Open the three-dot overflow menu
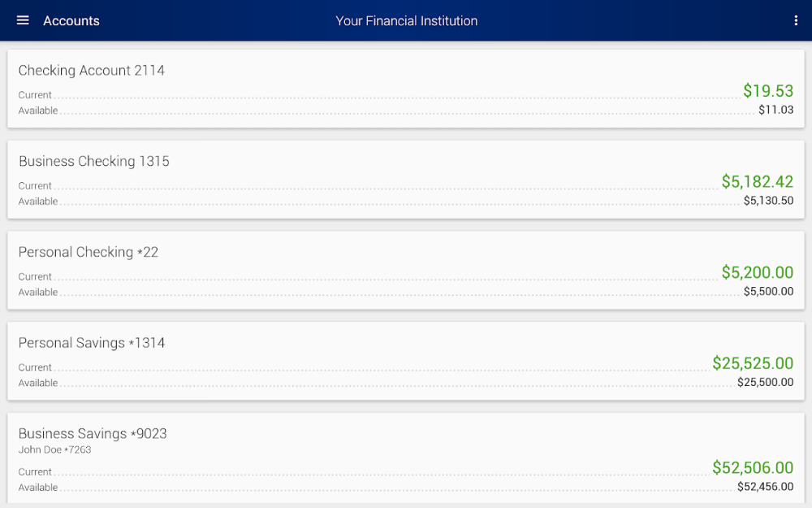The height and width of the screenshot is (508, 812). coord(797,20)
